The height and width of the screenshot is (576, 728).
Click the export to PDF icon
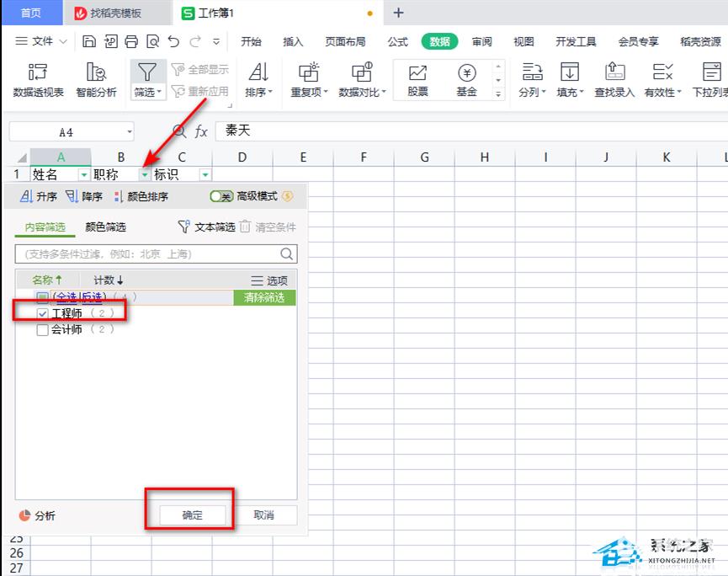110,41
